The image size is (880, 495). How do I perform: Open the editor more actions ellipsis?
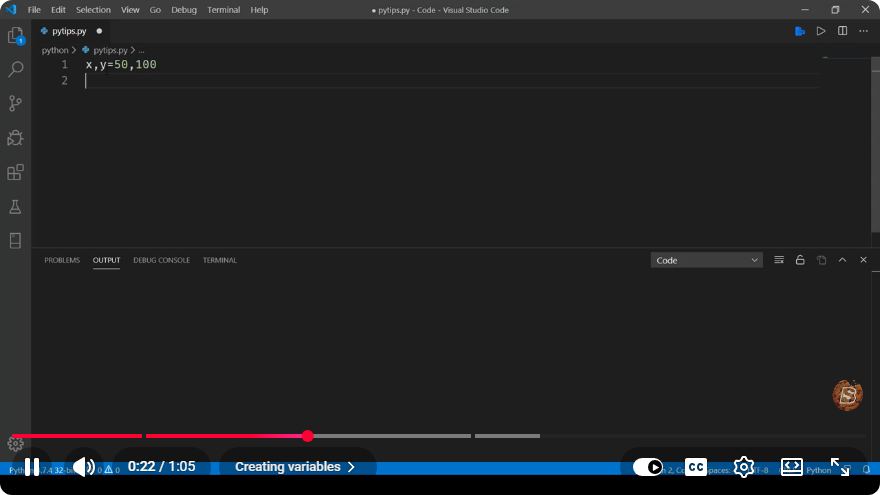[x=863, y=31]
